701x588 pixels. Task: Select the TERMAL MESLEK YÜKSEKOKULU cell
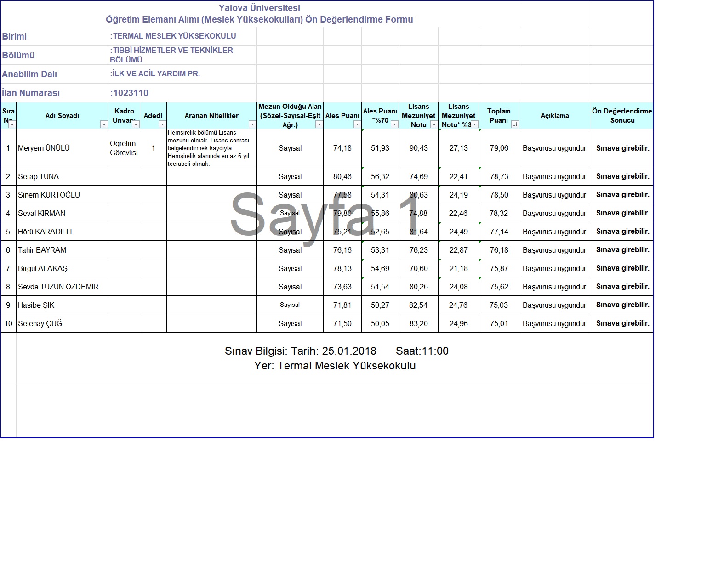182,36
